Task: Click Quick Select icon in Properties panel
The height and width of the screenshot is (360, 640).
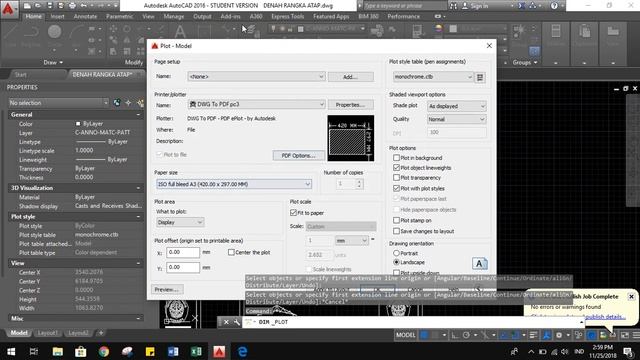Action: (x=140, y=103)
